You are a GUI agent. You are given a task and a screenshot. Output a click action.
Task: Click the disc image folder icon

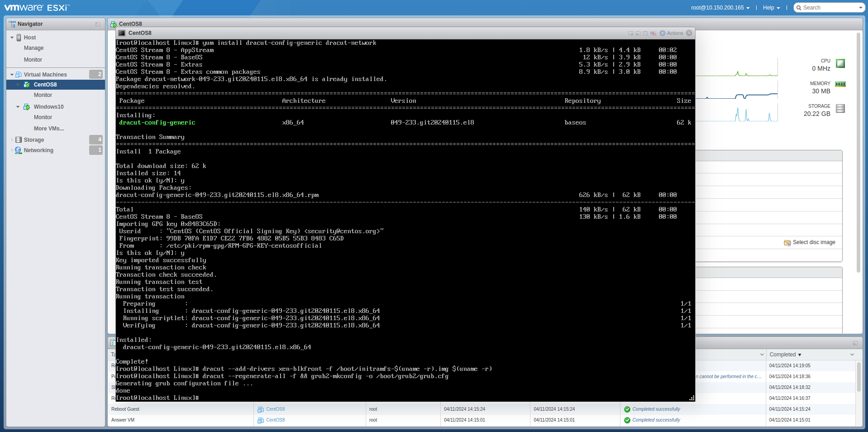point(787,243)
